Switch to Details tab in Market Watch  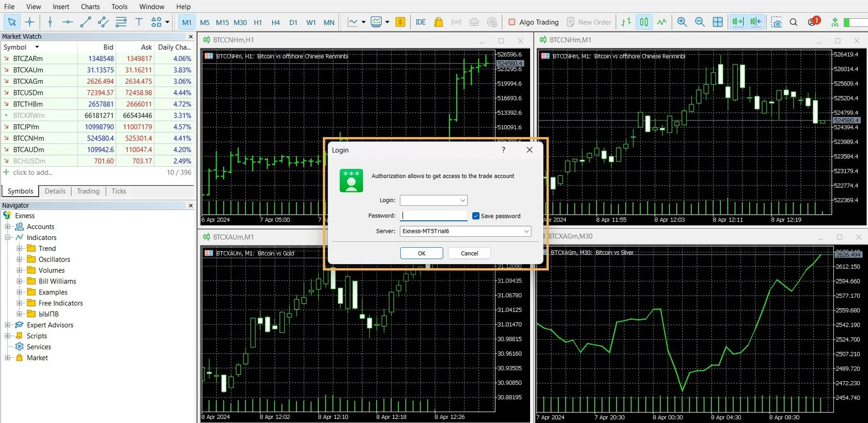55,191
